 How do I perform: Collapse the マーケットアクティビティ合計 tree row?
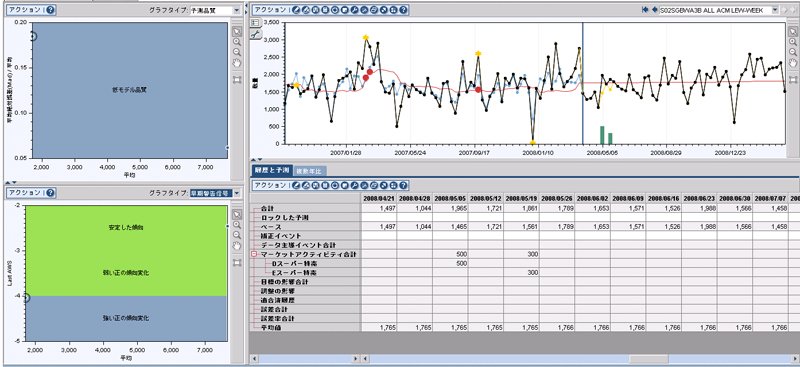click(x=254, y=254)
